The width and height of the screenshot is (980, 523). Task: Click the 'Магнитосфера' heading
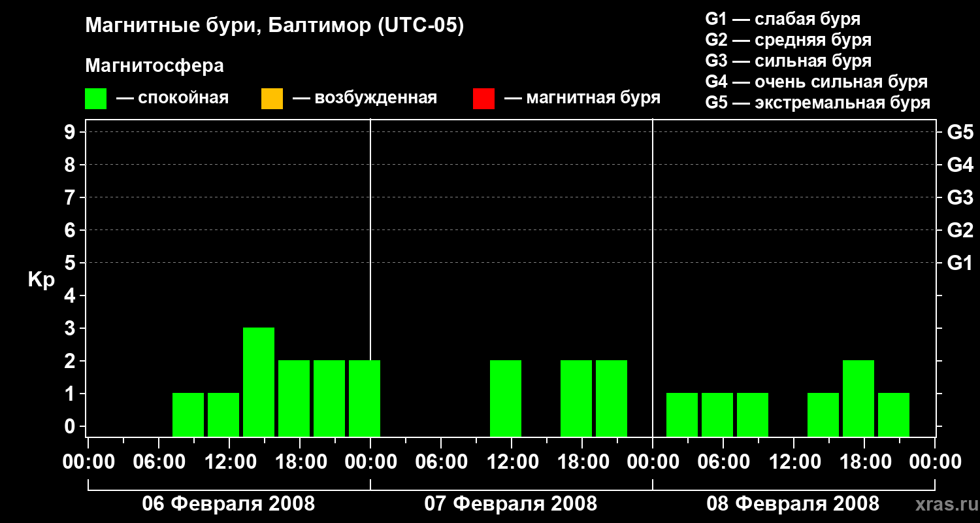[154, 66]
